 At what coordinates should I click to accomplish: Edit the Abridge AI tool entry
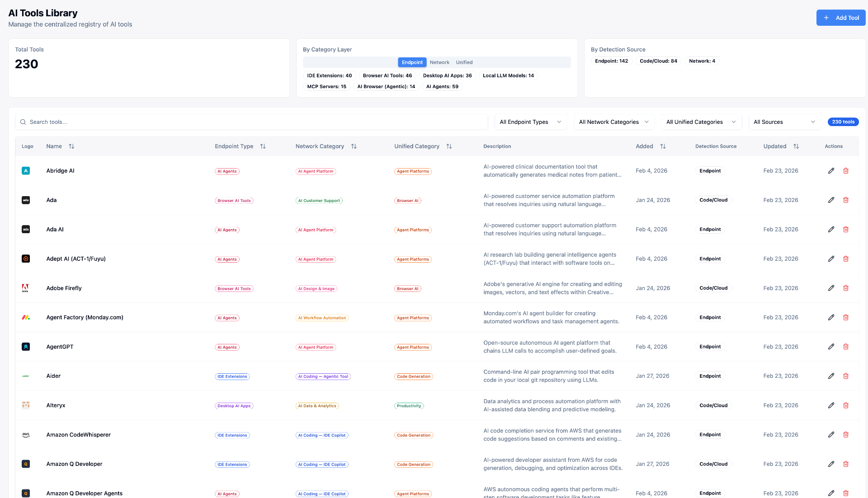click(831, 171)
